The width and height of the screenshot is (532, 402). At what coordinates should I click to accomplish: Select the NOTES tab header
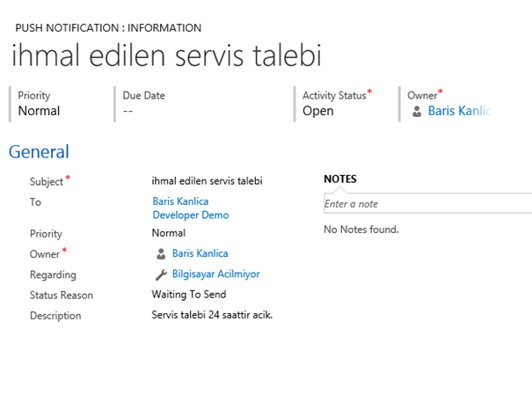coord(340,179)
